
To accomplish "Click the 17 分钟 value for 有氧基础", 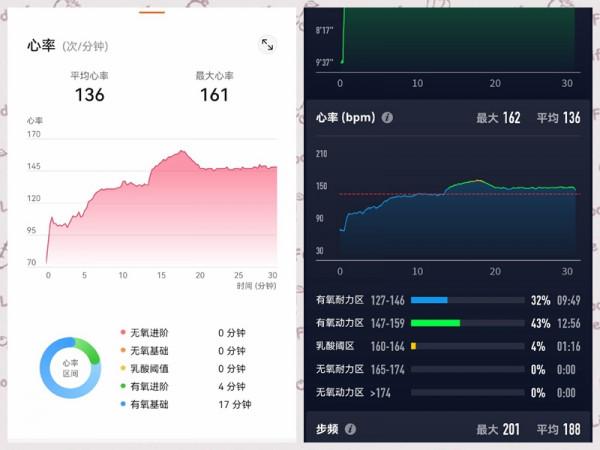I will pos(235,404).
